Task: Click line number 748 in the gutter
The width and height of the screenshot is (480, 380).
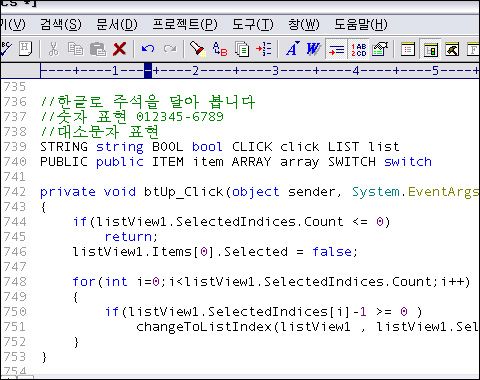Action: pyautogui.click(x=15, y=282)
